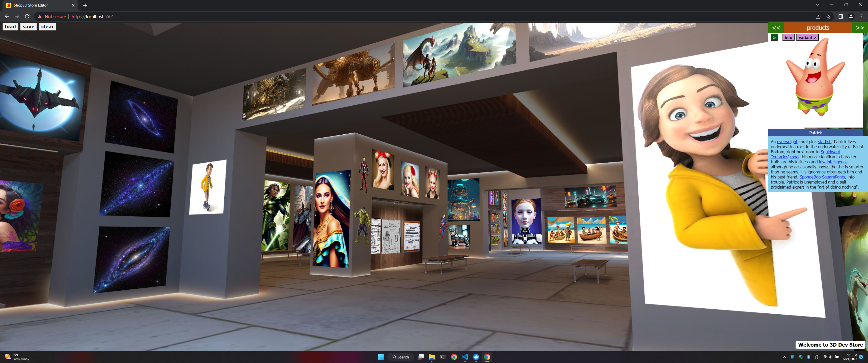This screenshot has width=868, height=363.
Task: Open the moai hyperlink
Action: point(795,157)
